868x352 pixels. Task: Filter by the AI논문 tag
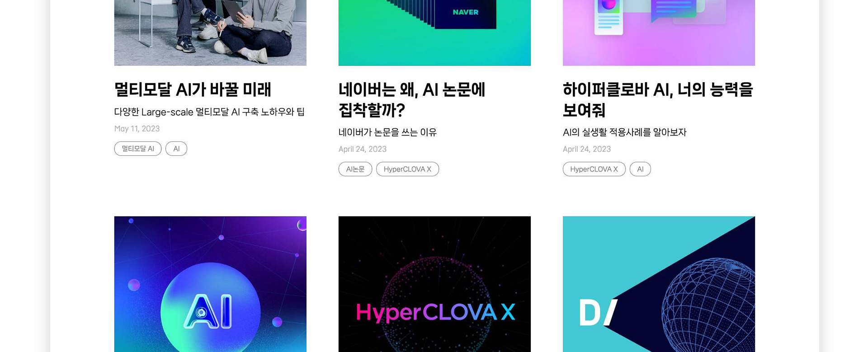pyautogui.click(x=355, y=169)
